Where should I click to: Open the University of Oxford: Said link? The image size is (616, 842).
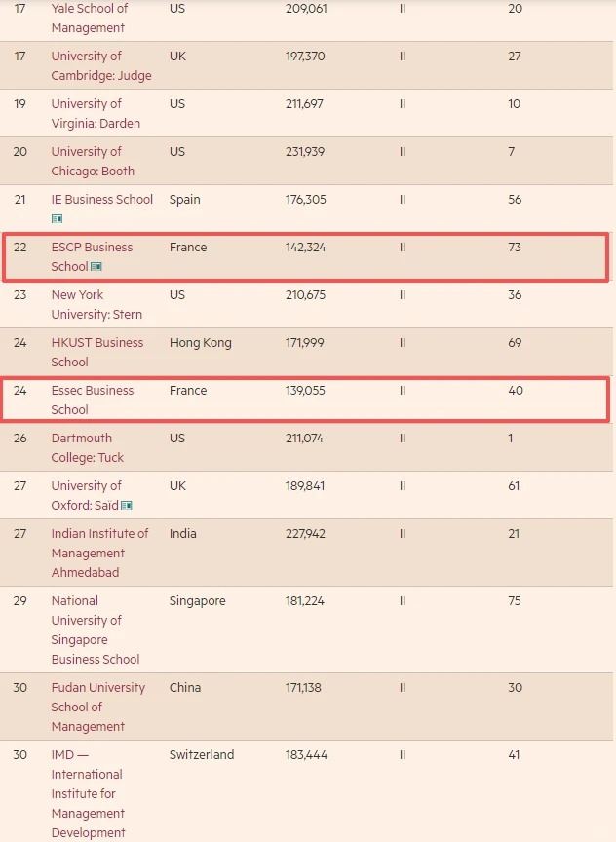[x=86, y=495]
